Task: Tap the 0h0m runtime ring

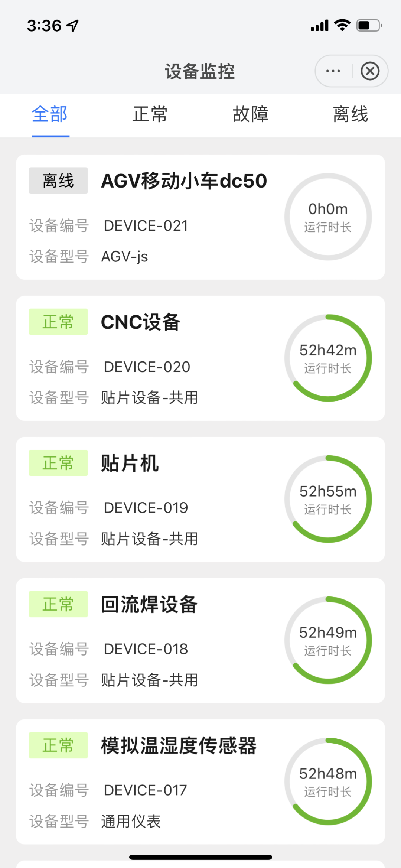Action: (x=328, y=217)
